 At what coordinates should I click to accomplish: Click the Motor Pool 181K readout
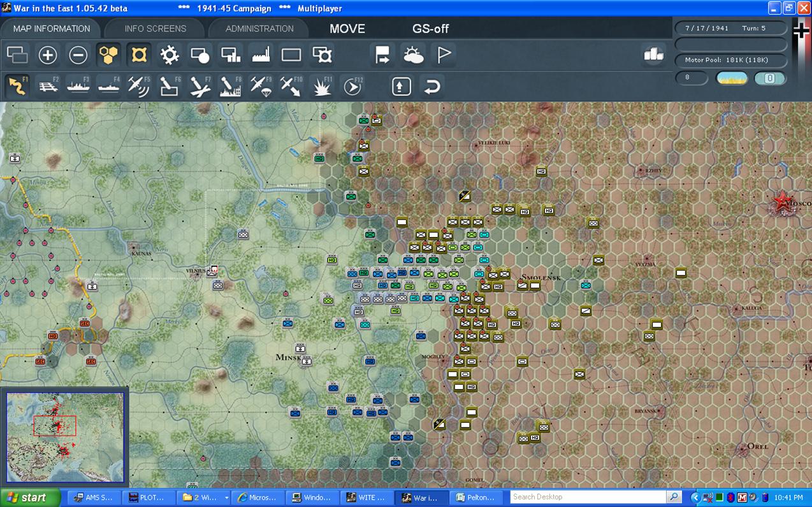(x=731, y=60)
